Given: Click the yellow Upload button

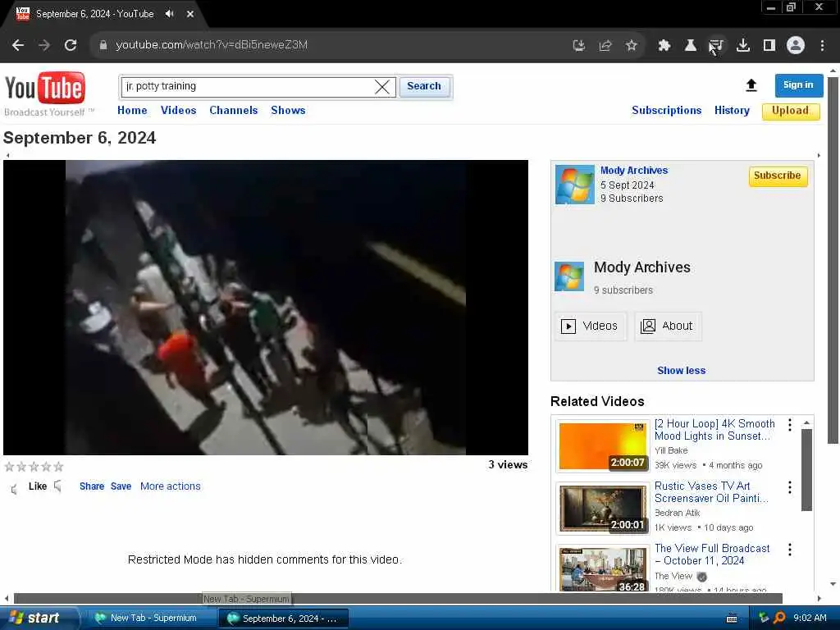Looking at the screenshot, I should click(x=791, y=111).
